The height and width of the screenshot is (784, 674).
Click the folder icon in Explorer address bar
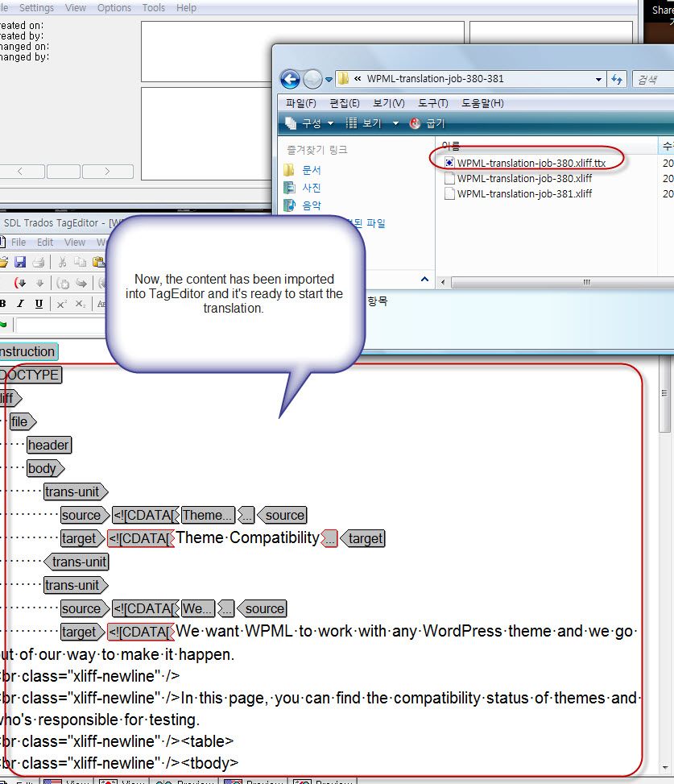[x=343, y=78]
